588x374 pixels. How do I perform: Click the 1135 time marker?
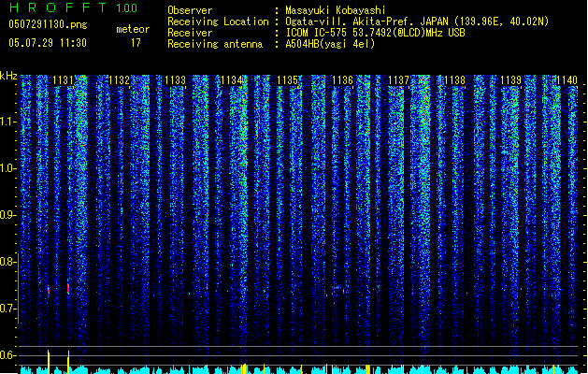click(x=287, y=80)
